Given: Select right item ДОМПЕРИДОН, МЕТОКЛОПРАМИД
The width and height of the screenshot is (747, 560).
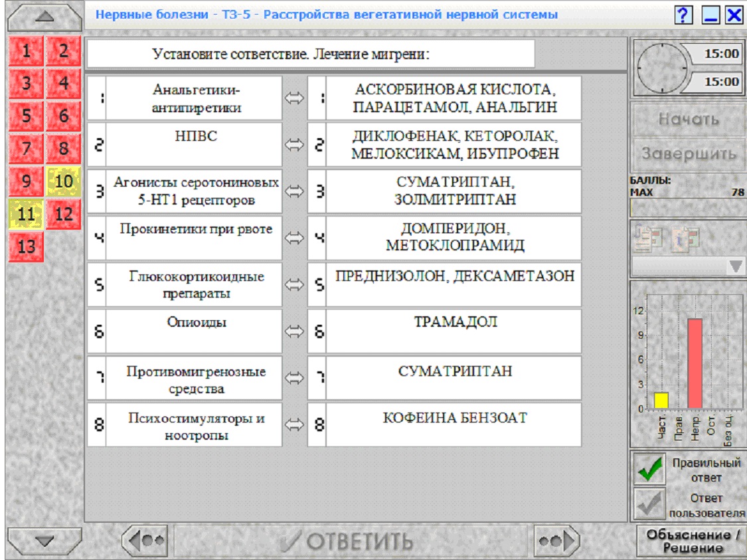Looking at the screenshot, I should click(x=444, y=238).
